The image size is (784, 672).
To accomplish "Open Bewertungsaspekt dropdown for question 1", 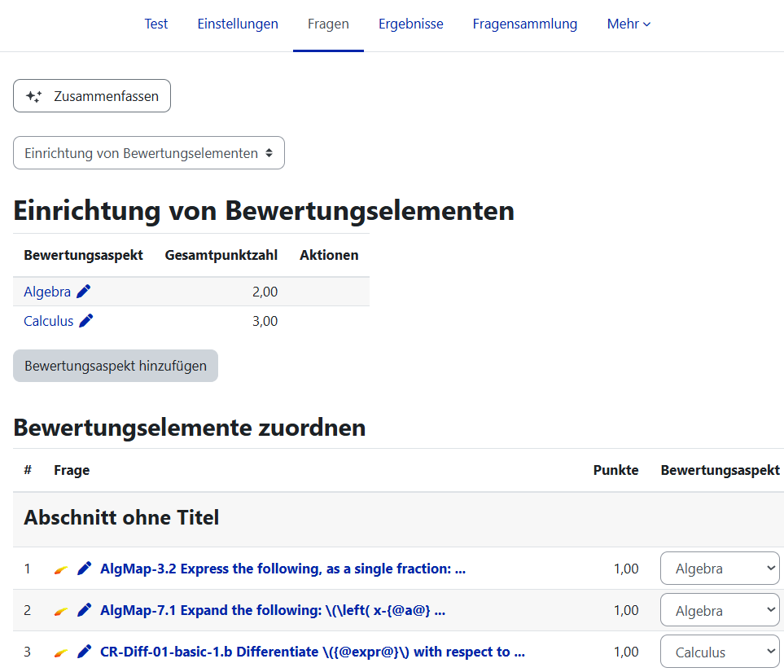I will (x=719, y=569).
